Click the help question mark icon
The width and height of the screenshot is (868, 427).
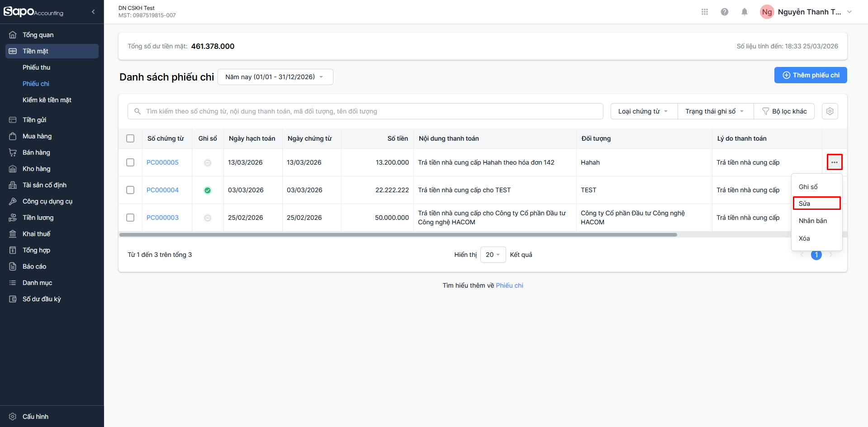[724, 12]
